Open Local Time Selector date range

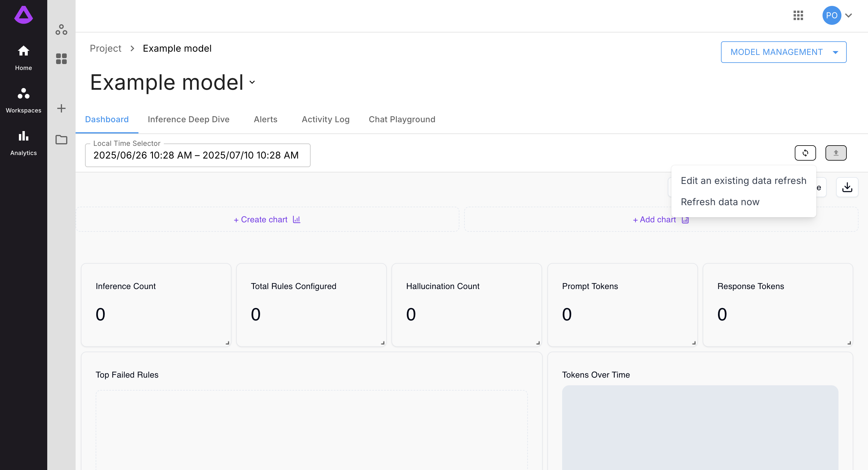[198, 155]
